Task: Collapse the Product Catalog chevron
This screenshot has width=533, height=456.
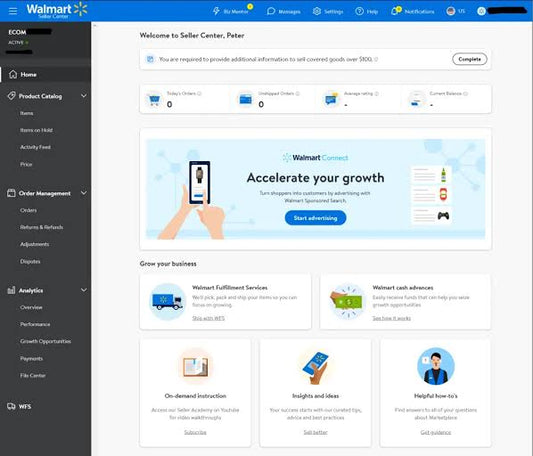Action: 84,96
